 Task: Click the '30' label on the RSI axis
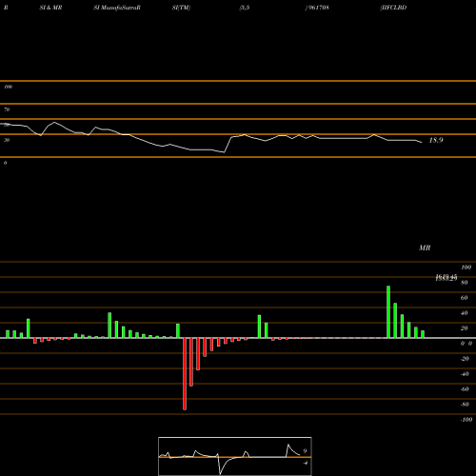(7, 140)
